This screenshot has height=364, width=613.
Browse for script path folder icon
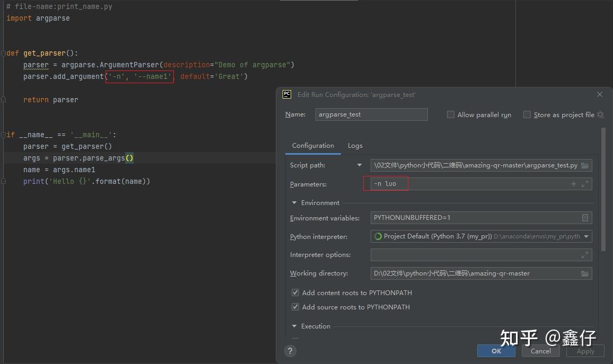point(585,165)
